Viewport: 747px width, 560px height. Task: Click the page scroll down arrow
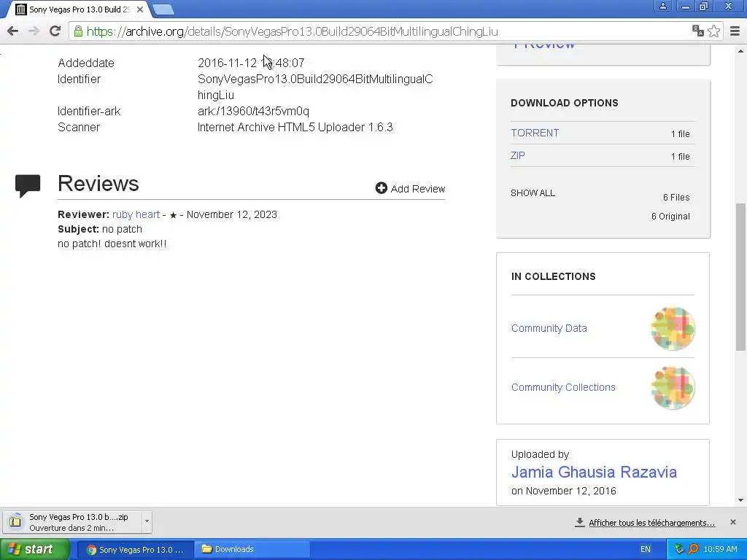tap(740, 500)
